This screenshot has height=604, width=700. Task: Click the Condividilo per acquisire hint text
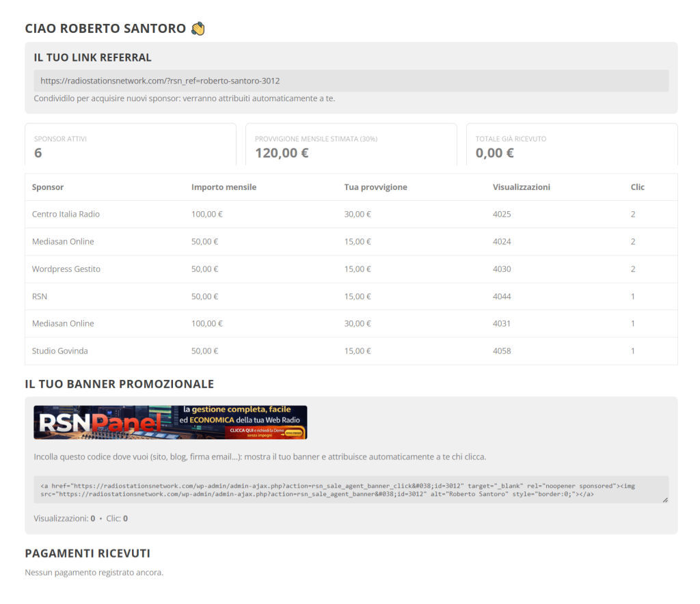(x=185, y=98)
